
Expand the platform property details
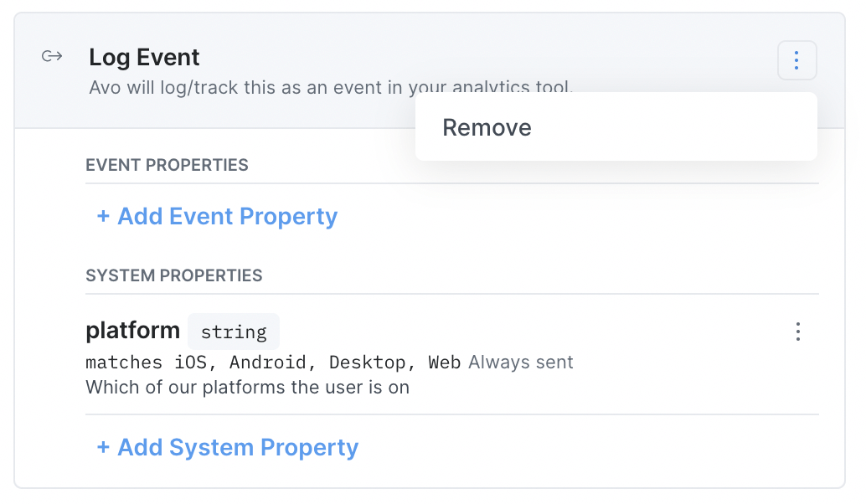coord(132,330)
